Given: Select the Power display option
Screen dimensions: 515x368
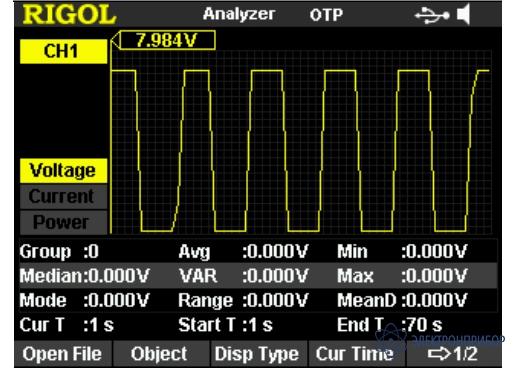Looking at the screenshot, I should [x=63, y=222].
